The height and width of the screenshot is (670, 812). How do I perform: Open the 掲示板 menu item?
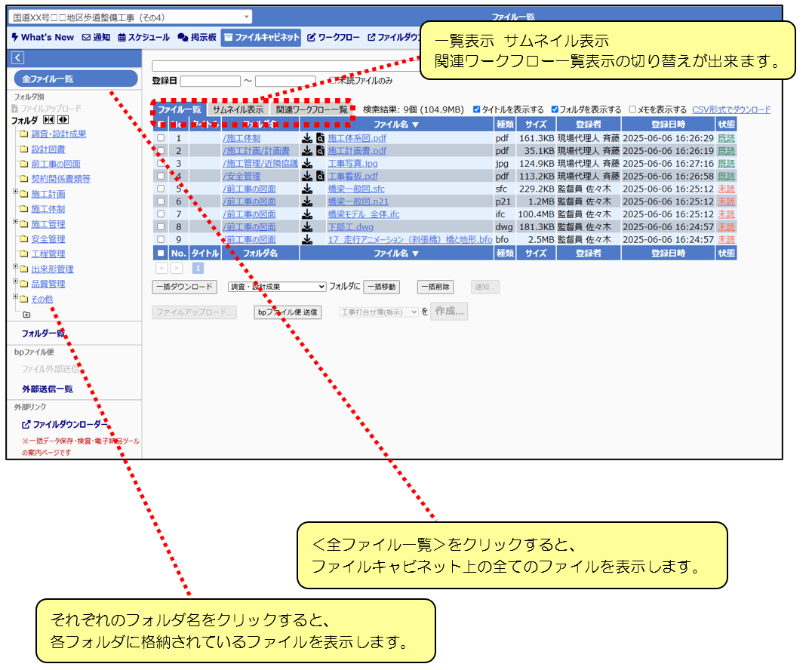click(x=197, y=37)
